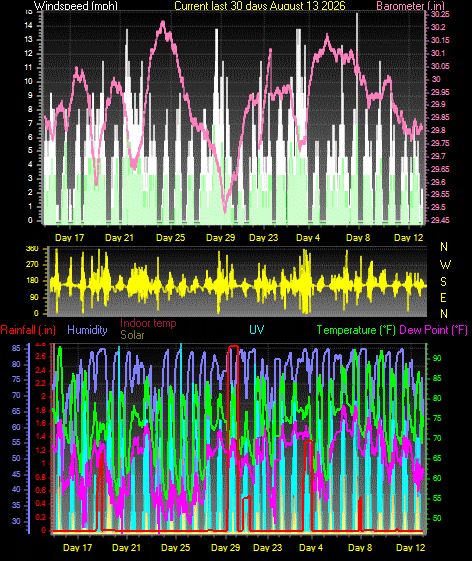The image size is (472, 561).
Task: Click the '29.95' barometer axis value
Action: (x=440, y=92)
